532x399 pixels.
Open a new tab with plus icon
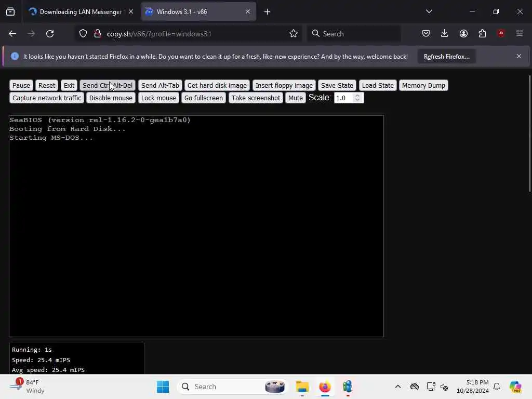coord(268,12)
